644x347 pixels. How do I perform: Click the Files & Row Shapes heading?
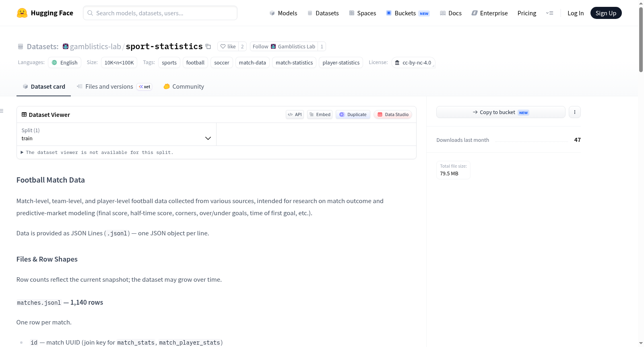47,259
